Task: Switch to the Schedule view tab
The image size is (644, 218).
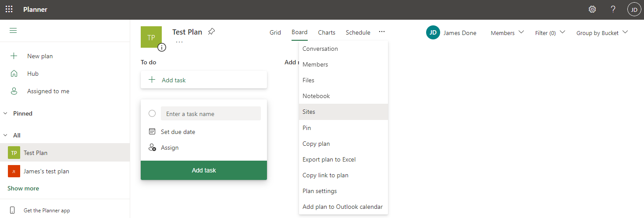Action: 358,32
